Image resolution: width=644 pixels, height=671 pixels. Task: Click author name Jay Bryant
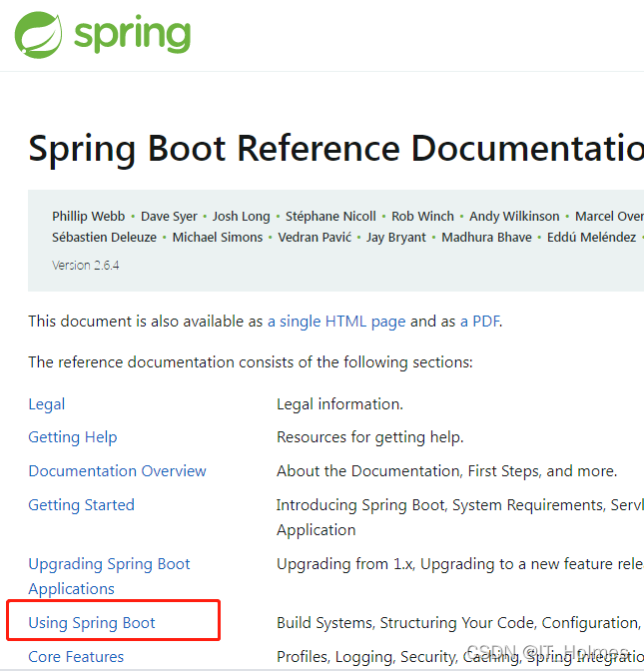coord(396,238)
